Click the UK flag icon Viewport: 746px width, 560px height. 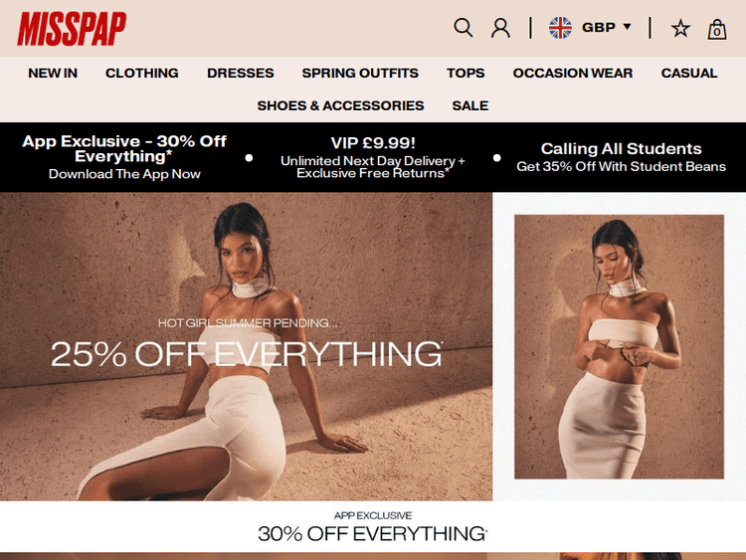[560, 28]
